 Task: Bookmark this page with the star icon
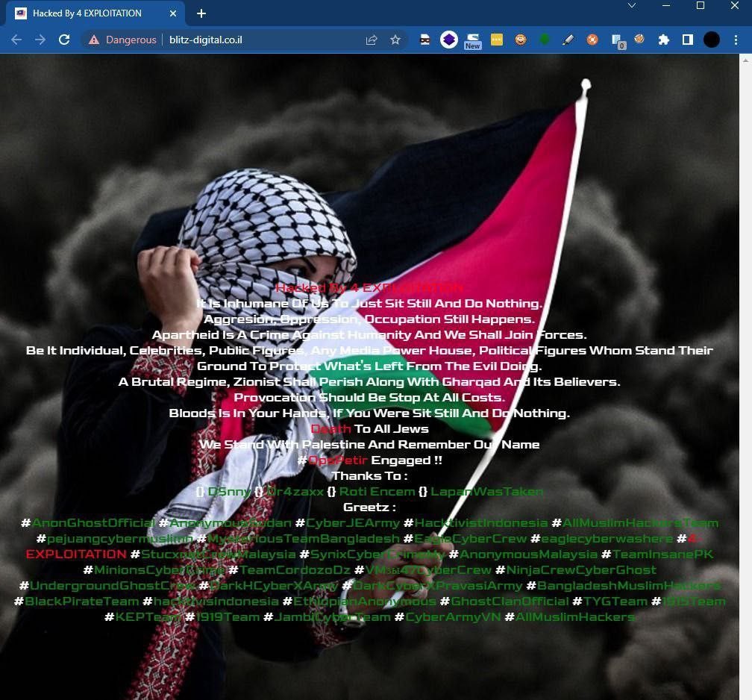coord(395,40)
